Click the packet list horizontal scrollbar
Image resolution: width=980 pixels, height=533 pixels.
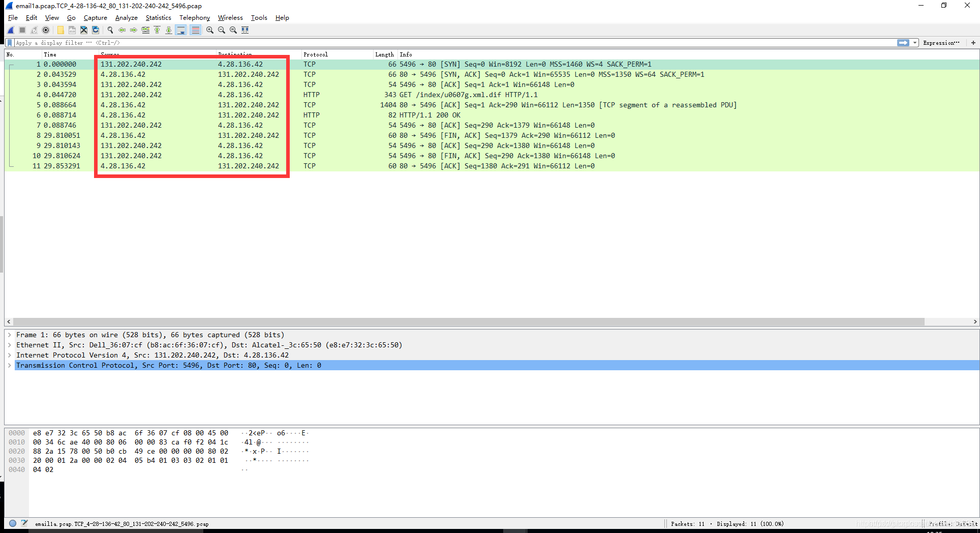click(x=469, y=321)
